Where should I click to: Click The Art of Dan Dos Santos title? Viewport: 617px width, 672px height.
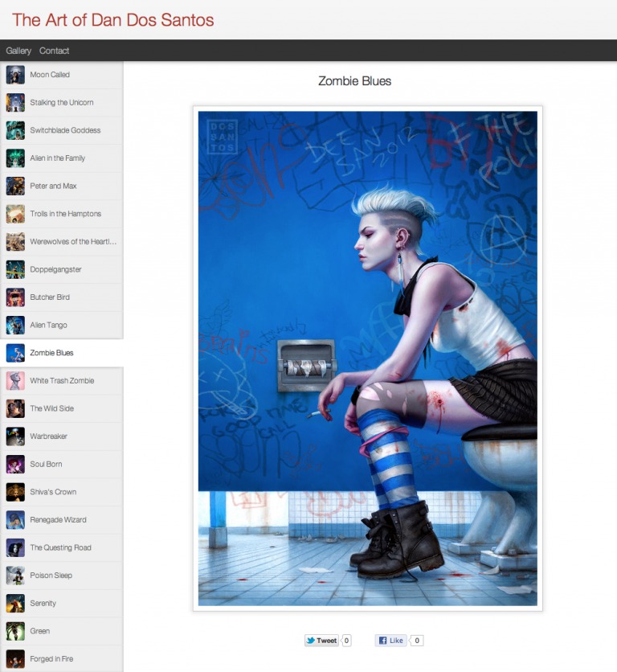pyautogui.click(x=113, y=20)
